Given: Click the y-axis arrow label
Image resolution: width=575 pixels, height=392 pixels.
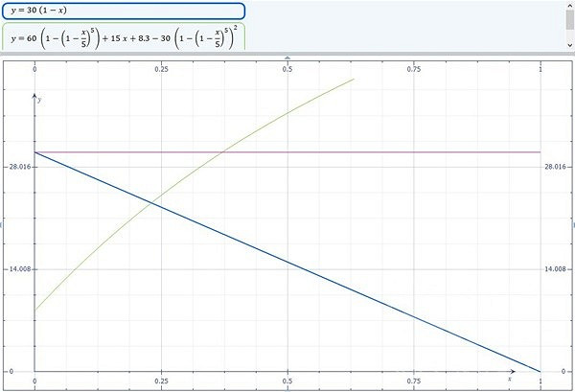Looking at the screenshot, I should [x=40, y=100].
